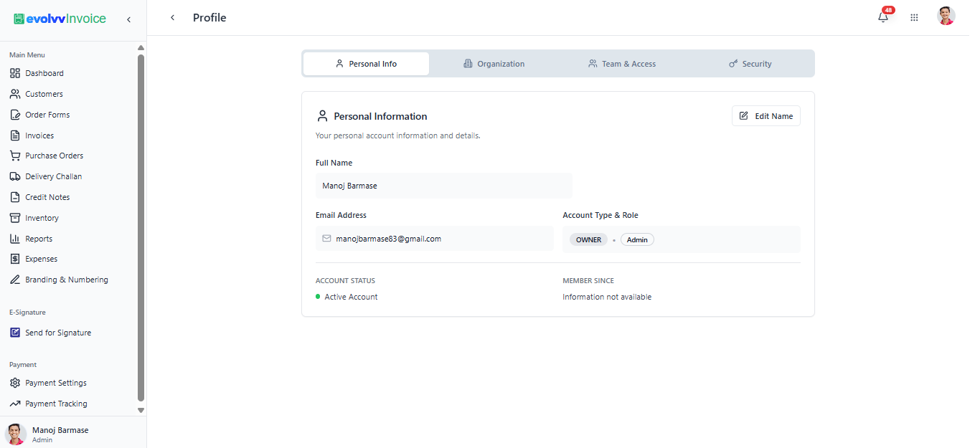This screenshot has height=448, width=980.
Task: Click the Email Address field
Action: (435, 239)
